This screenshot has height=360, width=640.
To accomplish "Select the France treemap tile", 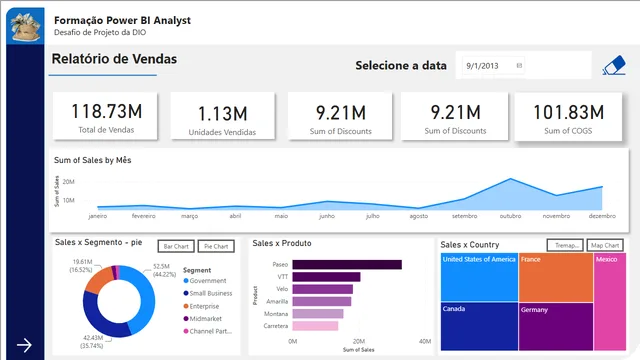I will pyautogui.click(x=556, y=278).
